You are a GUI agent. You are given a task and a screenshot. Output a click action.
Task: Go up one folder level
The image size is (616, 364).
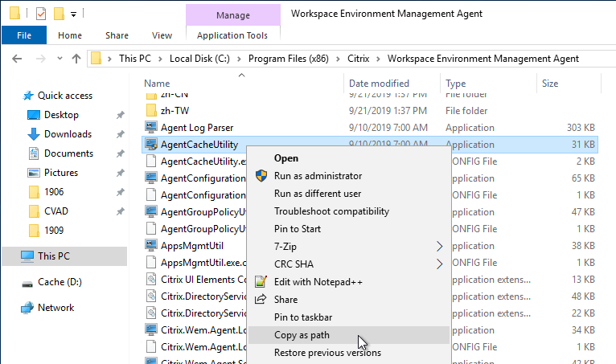point(76,59)
